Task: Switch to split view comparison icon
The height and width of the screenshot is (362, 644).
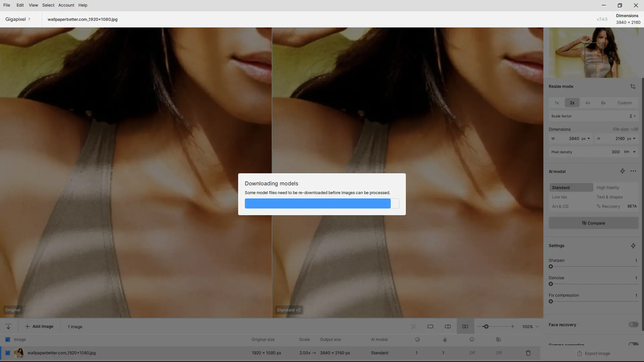Action: [448, 326]
